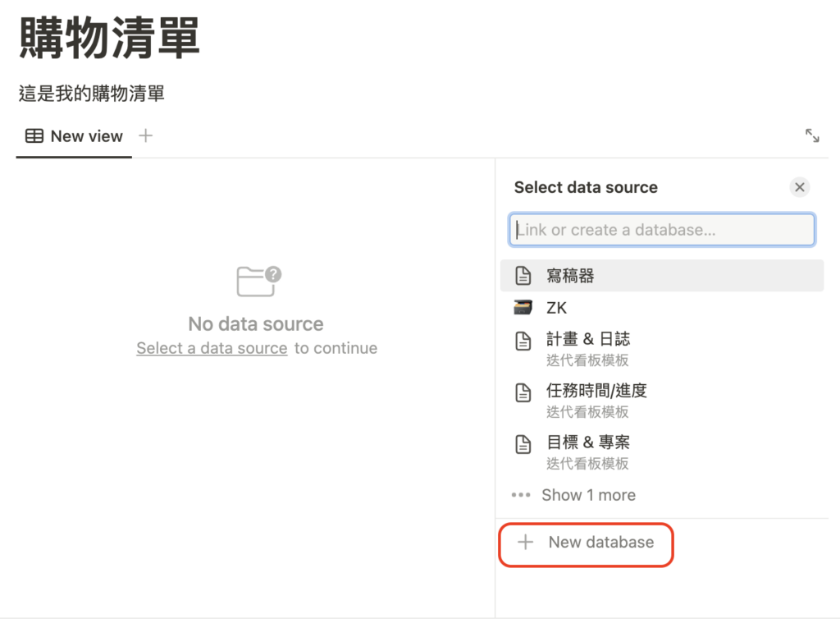
Task: Click the page icon beside 目標 & 專案
Action: (523, 444)
